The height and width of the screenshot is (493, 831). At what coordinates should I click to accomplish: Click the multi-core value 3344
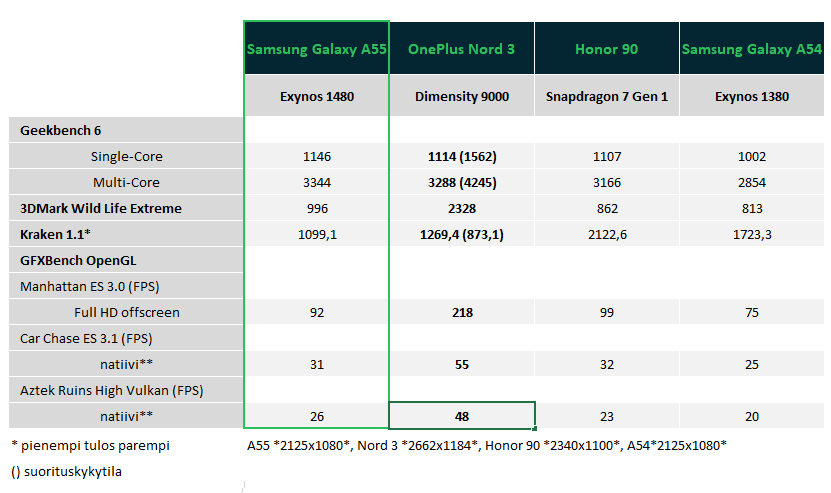[x=316, y=182]
